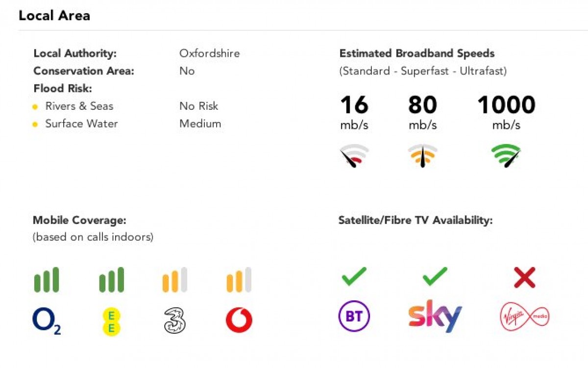Click the Surface Water flood risk item

81,123
